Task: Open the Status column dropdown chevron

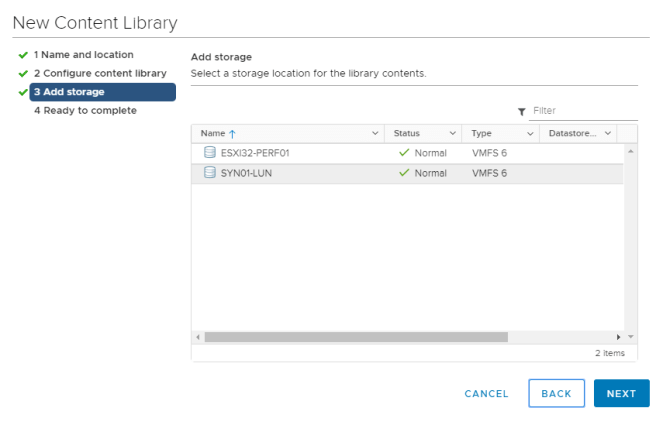Action: 452,133
